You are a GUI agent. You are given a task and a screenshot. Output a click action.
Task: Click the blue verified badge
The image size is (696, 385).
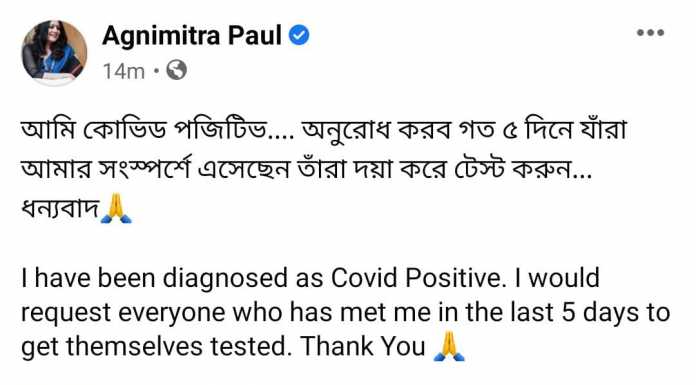tap(299, 36)
